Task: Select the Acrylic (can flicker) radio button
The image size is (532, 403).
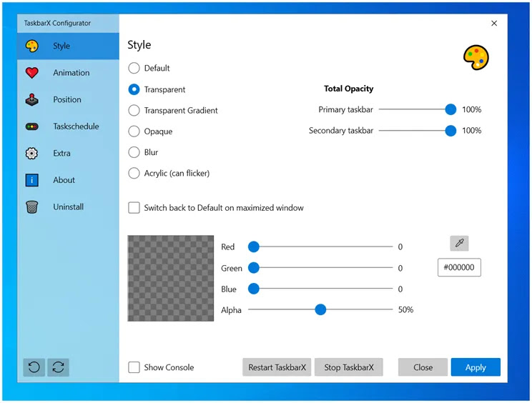Action: 134,173
